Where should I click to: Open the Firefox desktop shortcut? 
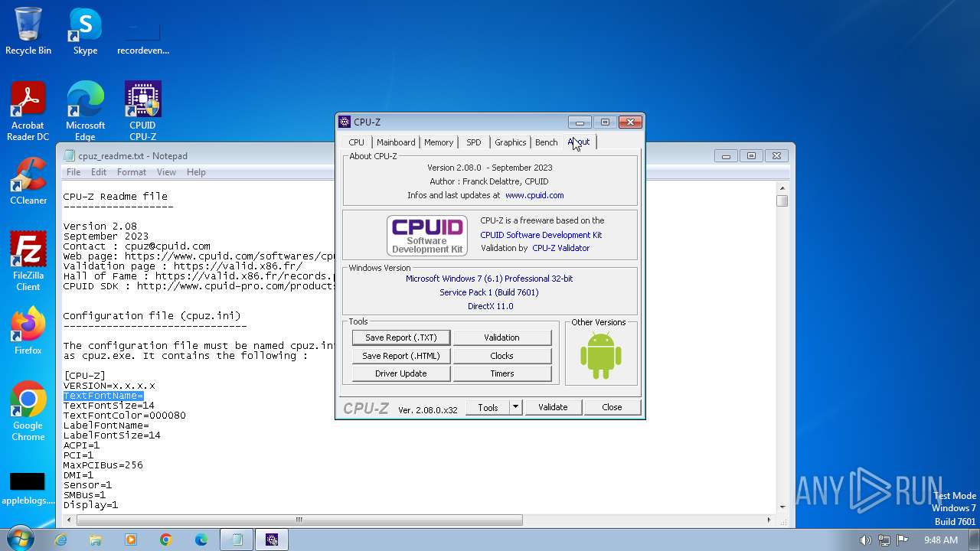click(x=28, y=331)
